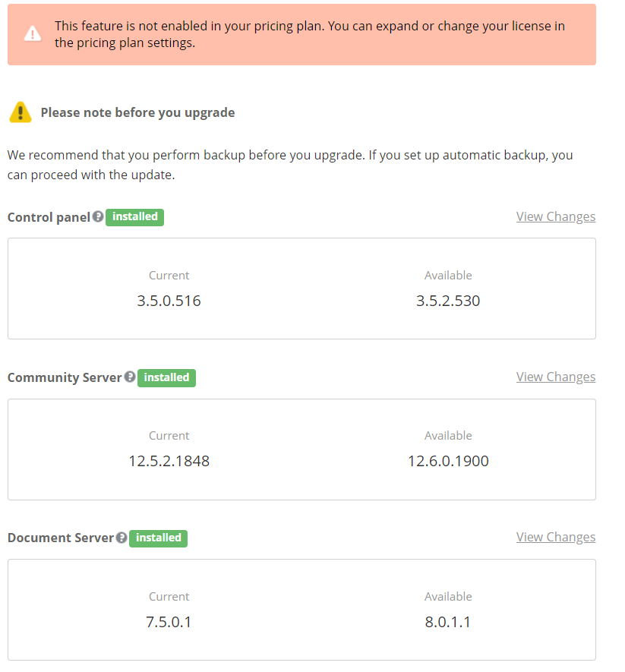Select Community Server available version 12.6.0.1900

448,461
